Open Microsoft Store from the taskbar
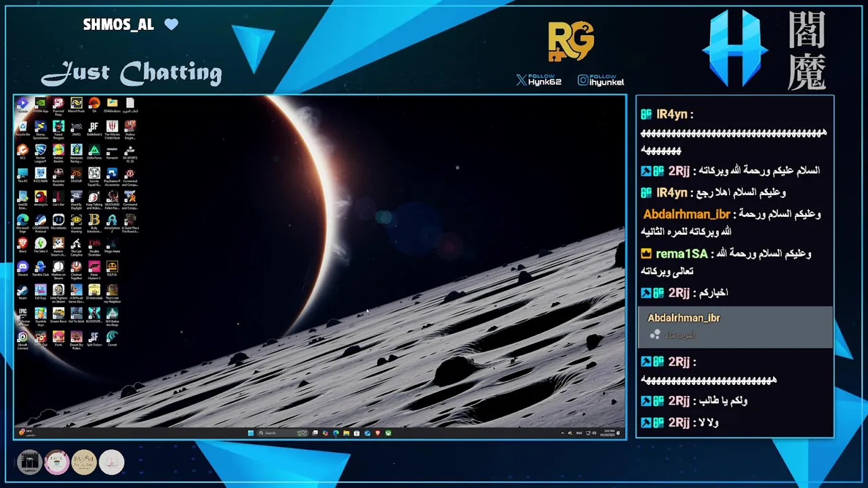 coord(357,433)
